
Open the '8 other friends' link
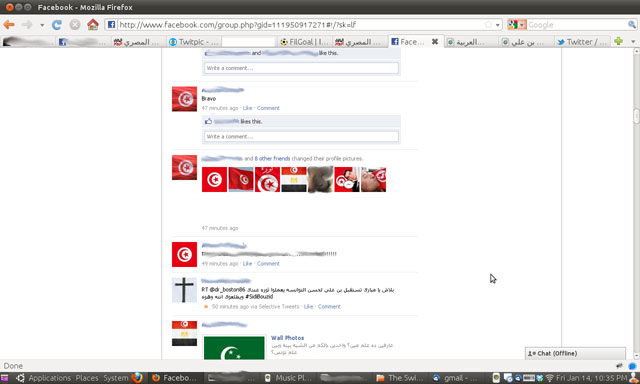click(272, 159)
